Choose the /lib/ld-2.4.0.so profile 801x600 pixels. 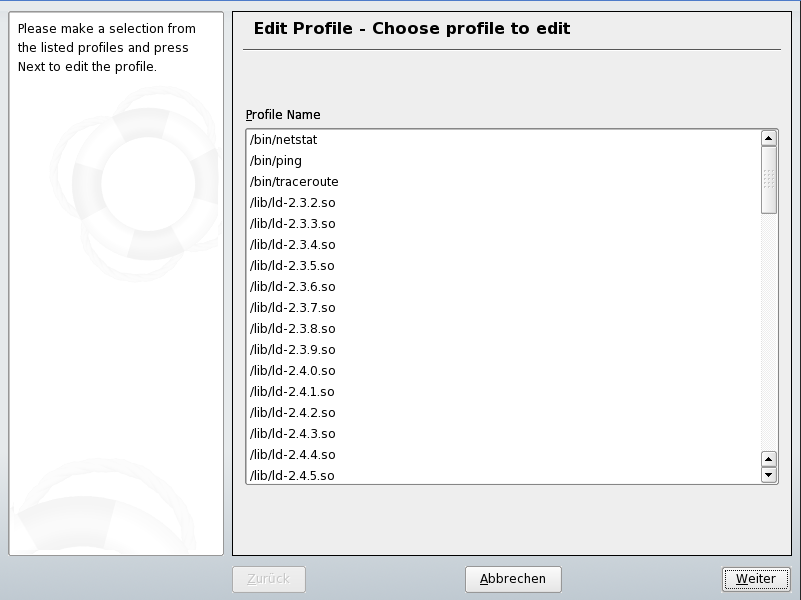(293, 370)
